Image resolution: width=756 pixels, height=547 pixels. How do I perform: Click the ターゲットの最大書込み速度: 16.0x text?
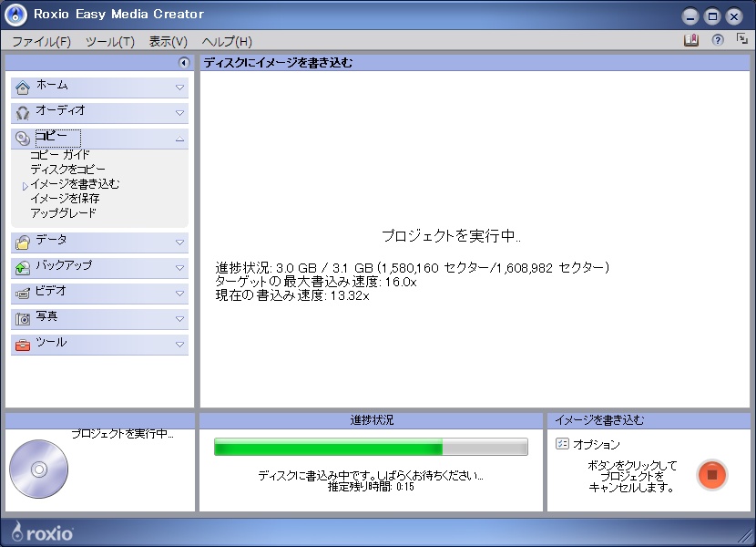coord(316,282)
